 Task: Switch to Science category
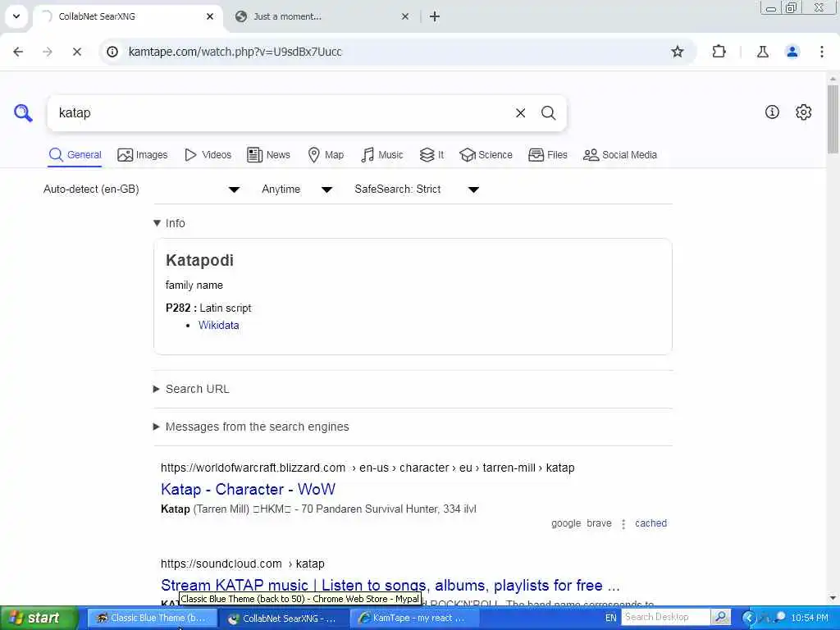(x=486, y=155)
